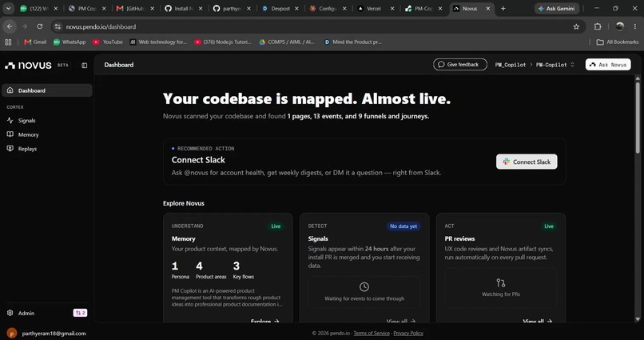Click the Explore Novus heading
This screenshot has width=644, height=340.
[x=183, y=203]
